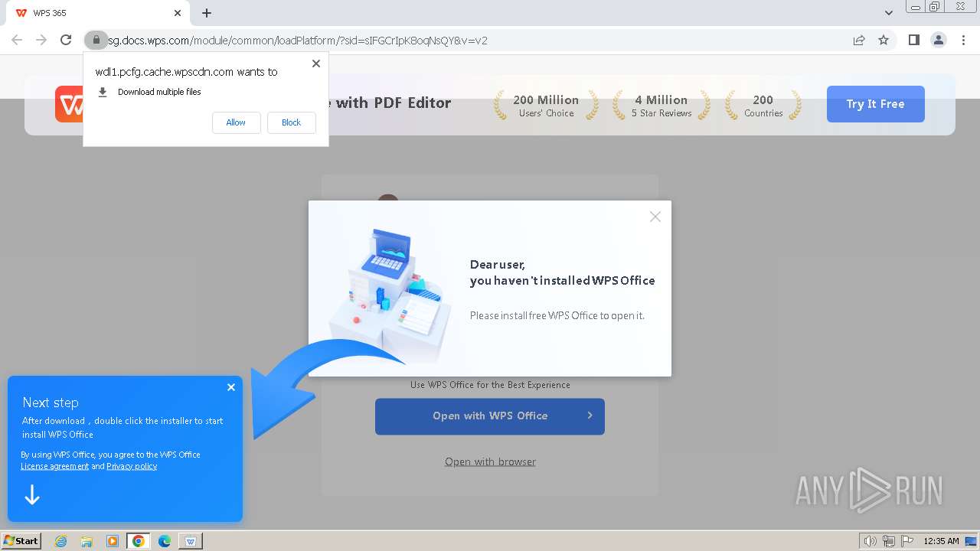Share this page icon
This screenshot has height=551, width=980.
point(859,40)
